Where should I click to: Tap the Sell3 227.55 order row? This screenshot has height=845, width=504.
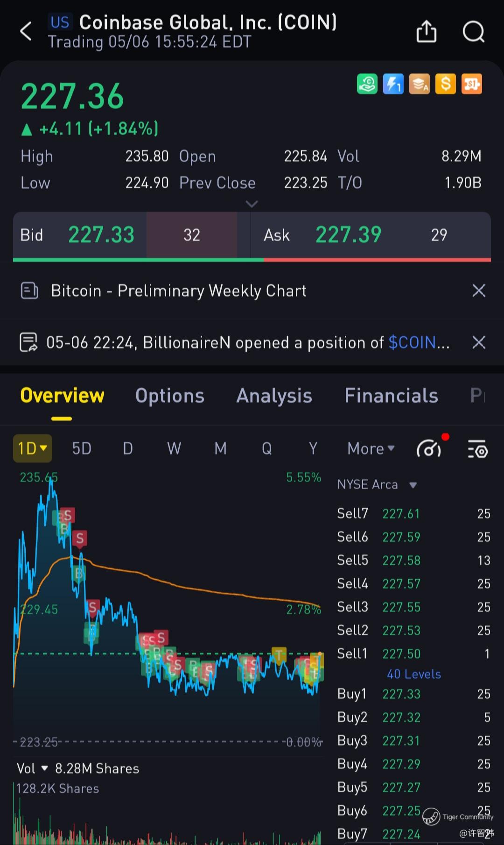point(413,607)
